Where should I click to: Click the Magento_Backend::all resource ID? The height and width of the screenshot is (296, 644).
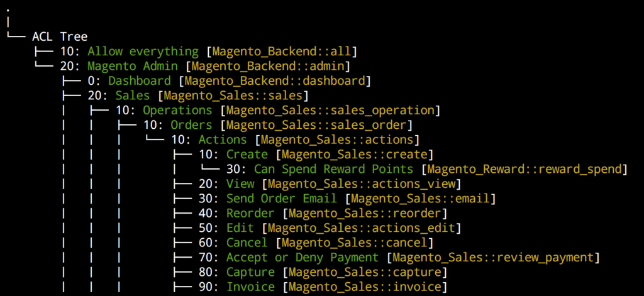281,52
